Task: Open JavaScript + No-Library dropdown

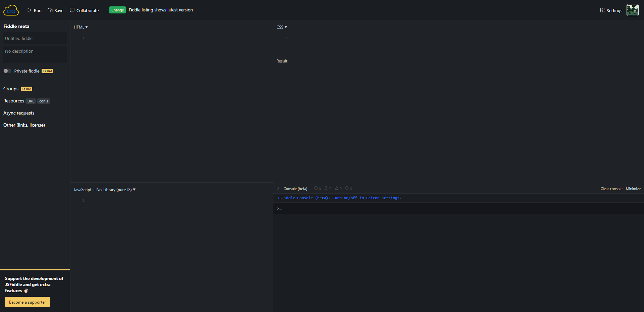Action: click(x=105, y=190)
